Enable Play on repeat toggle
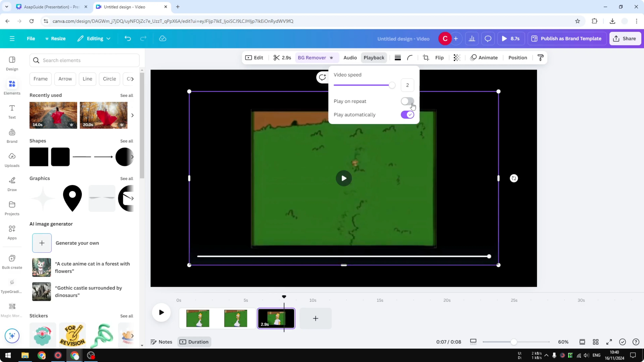 pyautogui.click(x=407, y=101)
